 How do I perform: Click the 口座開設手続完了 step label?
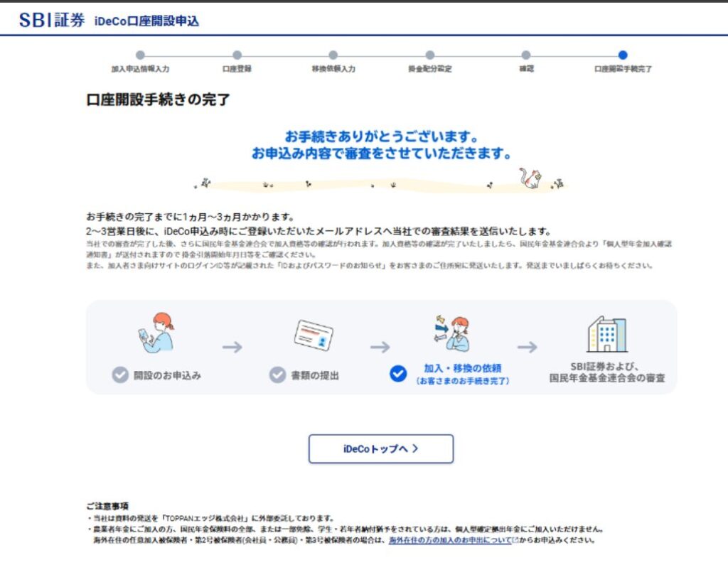[x=623, y=69]
